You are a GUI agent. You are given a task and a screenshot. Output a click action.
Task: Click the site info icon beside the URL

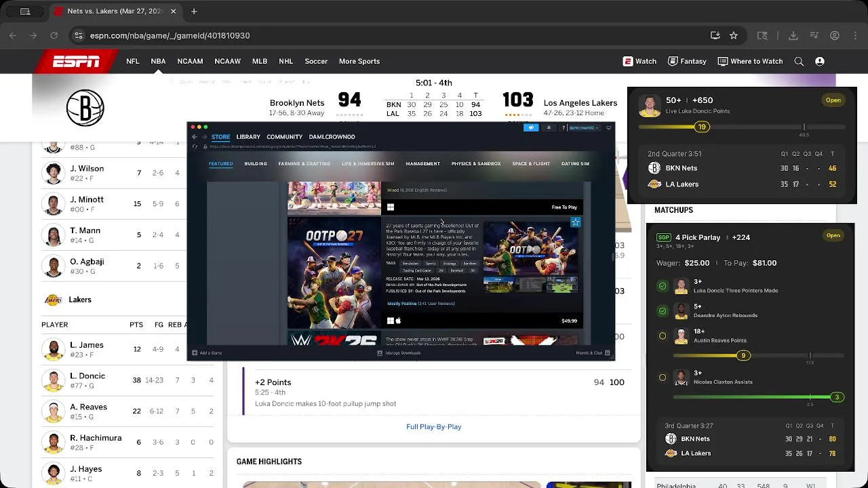pos(78,35)
